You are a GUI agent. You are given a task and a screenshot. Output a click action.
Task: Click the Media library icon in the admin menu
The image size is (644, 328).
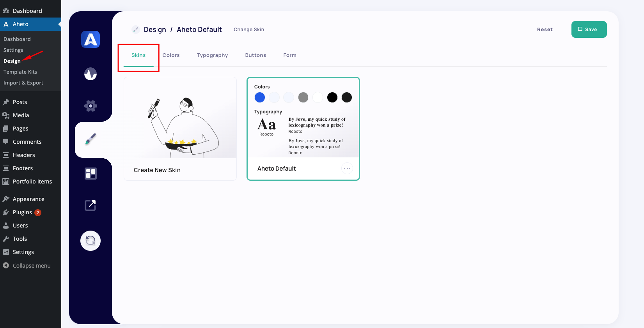point(6,115)
